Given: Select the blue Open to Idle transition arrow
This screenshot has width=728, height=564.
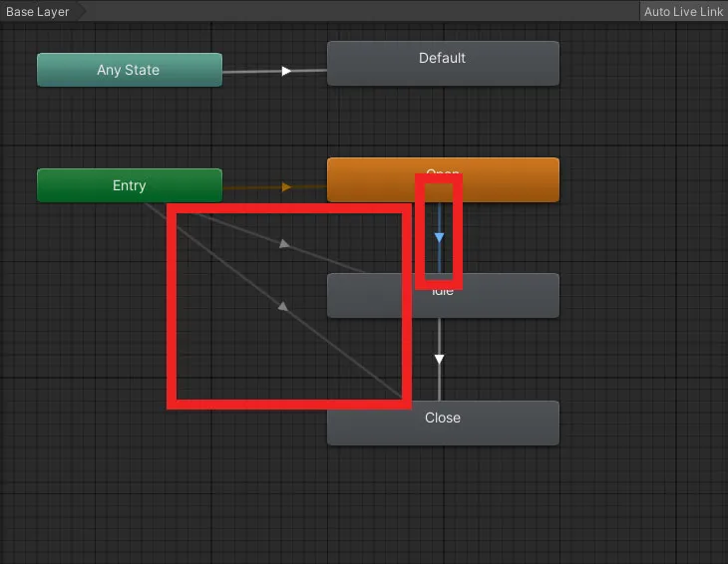Looking at the screenshot, I should click(439, 237).
